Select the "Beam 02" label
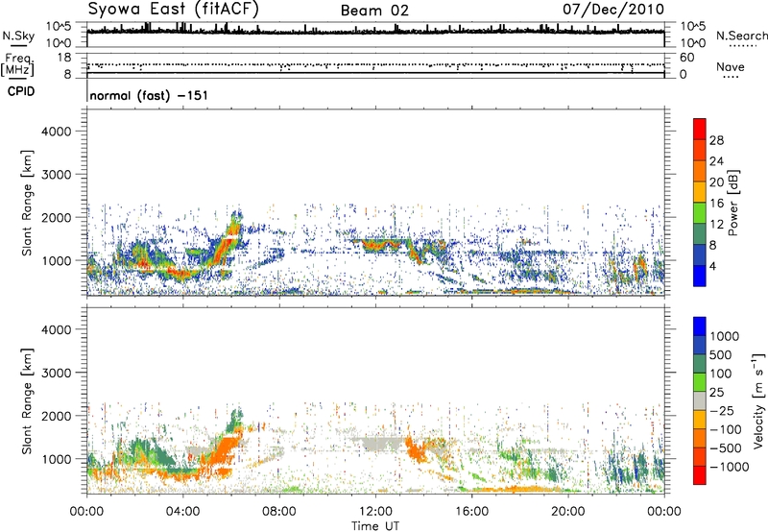768x532 pixels. coord(374,11)
